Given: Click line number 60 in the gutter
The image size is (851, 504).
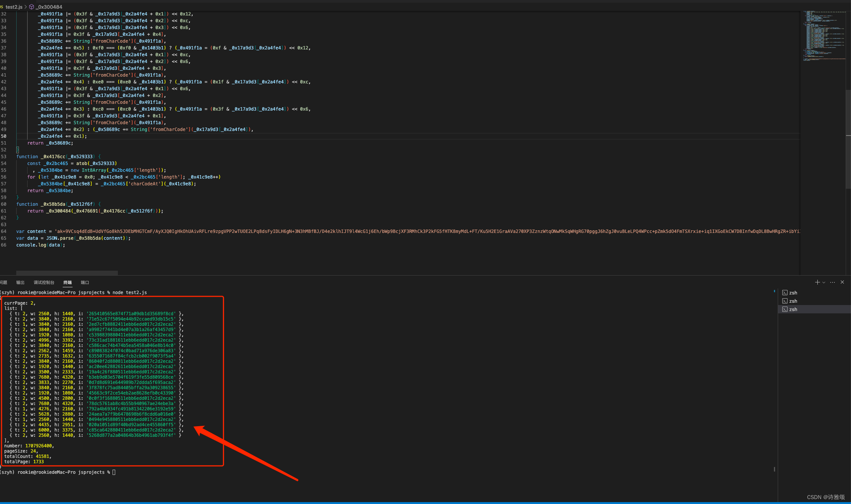Looking at the screenshot, I should [x=3, y=204].
